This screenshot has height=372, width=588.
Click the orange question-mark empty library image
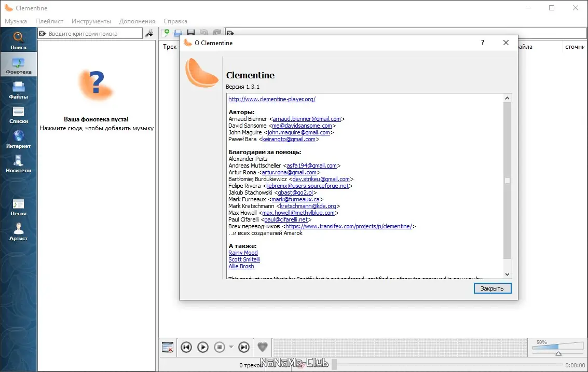96,85
